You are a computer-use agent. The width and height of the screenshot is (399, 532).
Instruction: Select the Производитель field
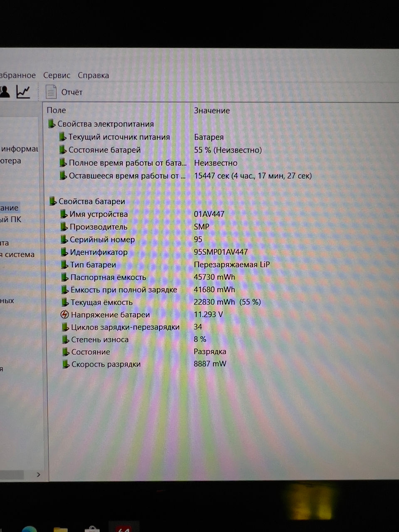pos(99,227)
